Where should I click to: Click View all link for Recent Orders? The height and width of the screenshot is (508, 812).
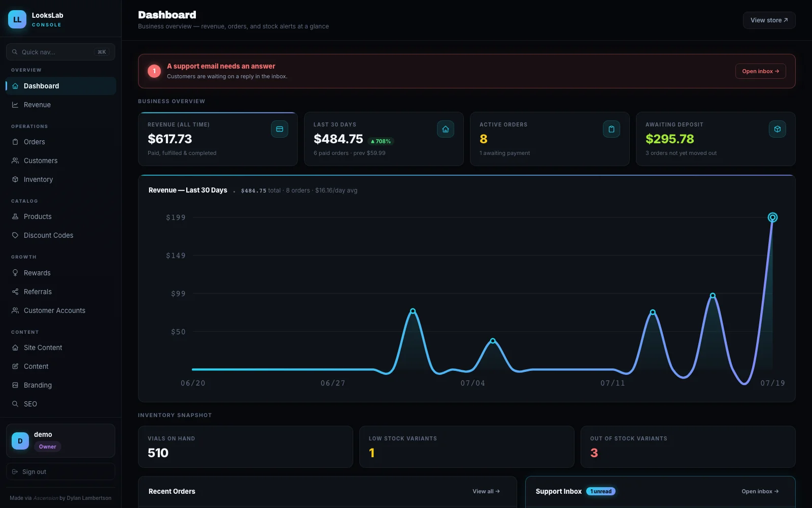(486, 491)
